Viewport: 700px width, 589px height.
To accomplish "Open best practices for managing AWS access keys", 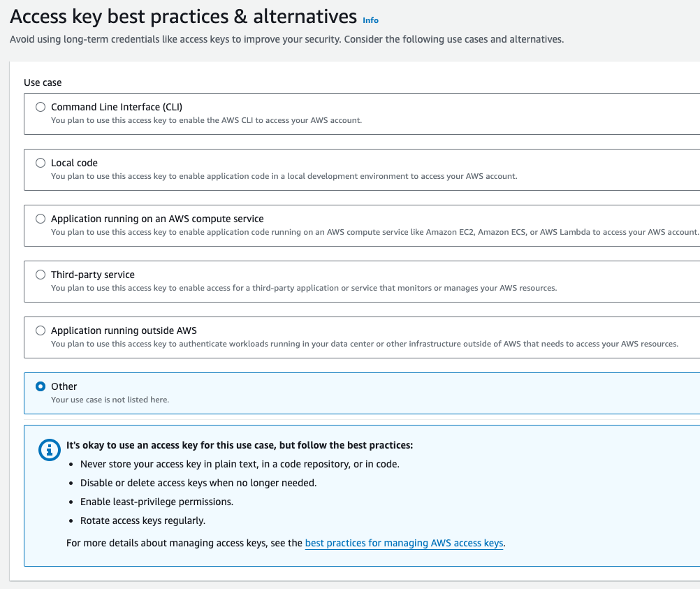I will [404, 543].
